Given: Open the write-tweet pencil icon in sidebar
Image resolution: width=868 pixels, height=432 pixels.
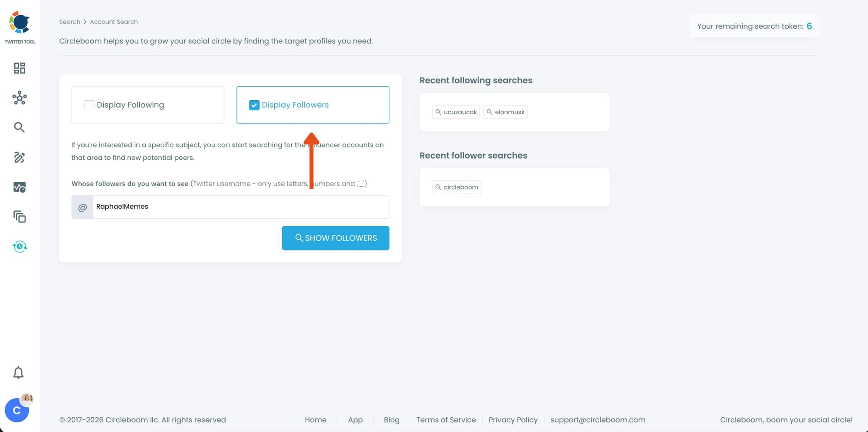Looking at the screenshot, I should click(x=20, y=157).
